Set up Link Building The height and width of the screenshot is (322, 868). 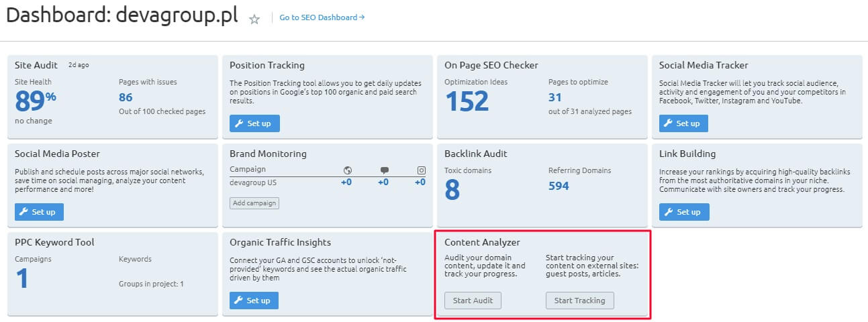[x=683, y=212]
